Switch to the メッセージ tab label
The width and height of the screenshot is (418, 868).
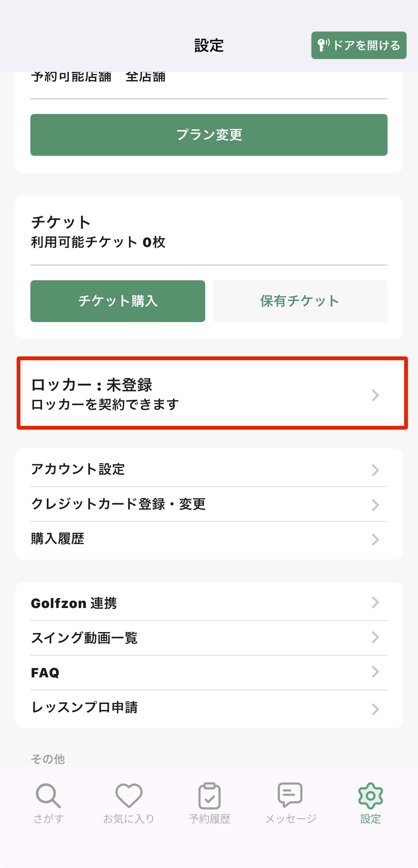(x=290, y=819)
